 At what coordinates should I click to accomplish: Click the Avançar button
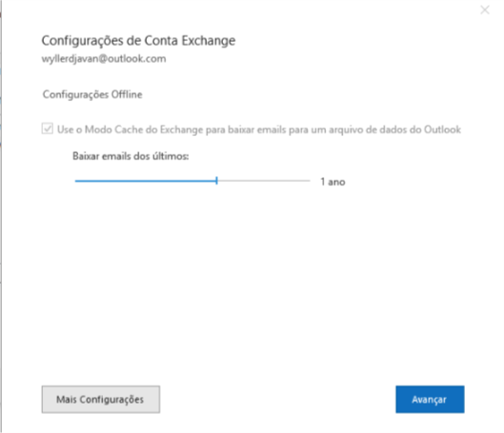click(430, 400)
